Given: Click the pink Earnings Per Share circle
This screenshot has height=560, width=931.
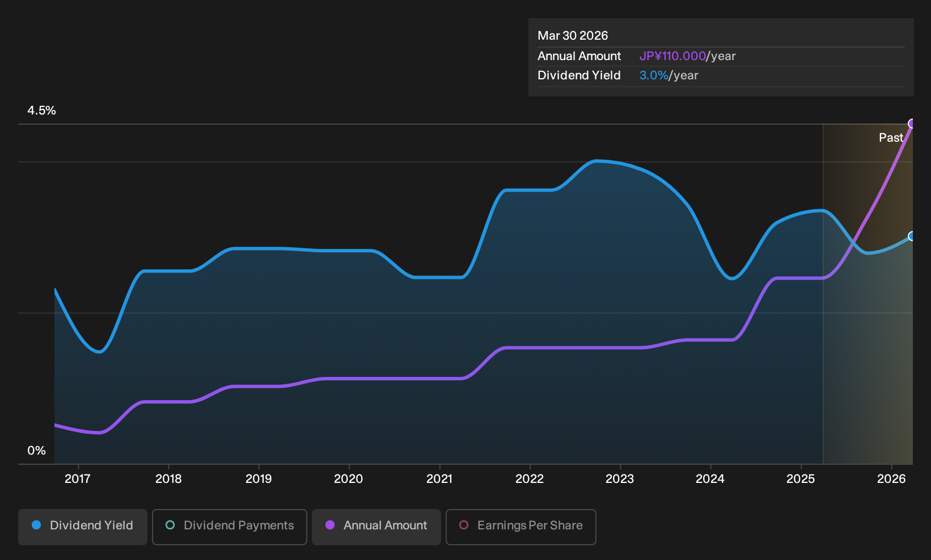Looking at the screenshot, I should click(x=464, y=525).
